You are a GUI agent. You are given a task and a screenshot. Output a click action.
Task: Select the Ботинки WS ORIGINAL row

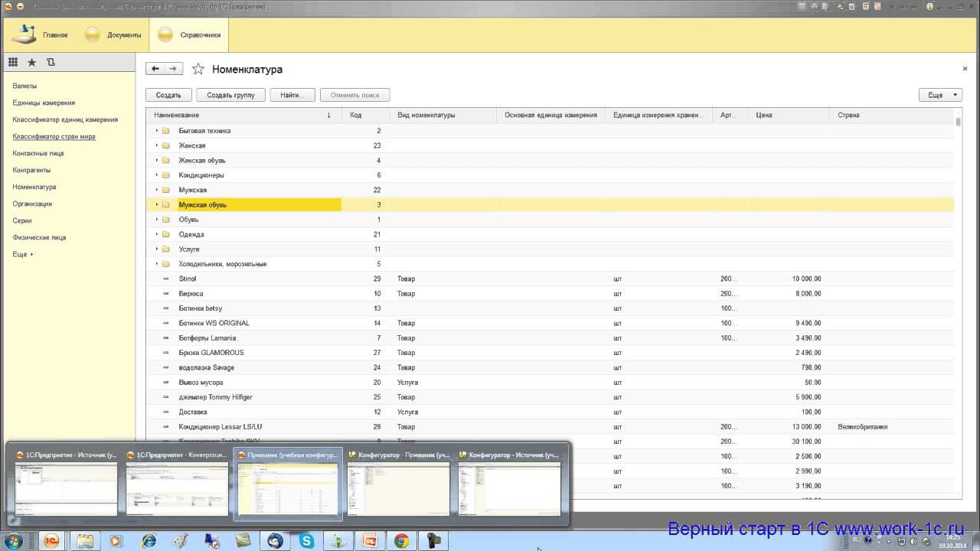point(550,323)
